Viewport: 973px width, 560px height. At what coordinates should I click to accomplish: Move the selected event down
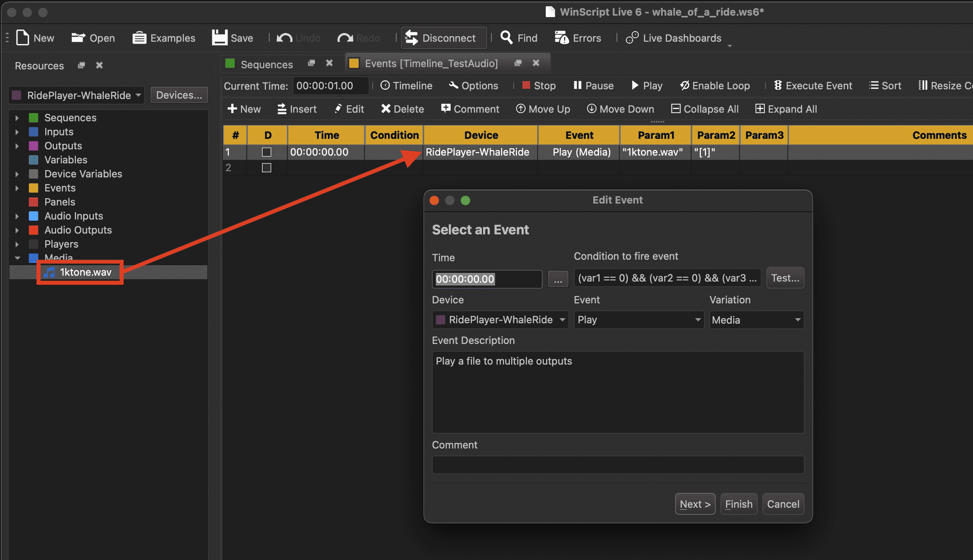620,109
